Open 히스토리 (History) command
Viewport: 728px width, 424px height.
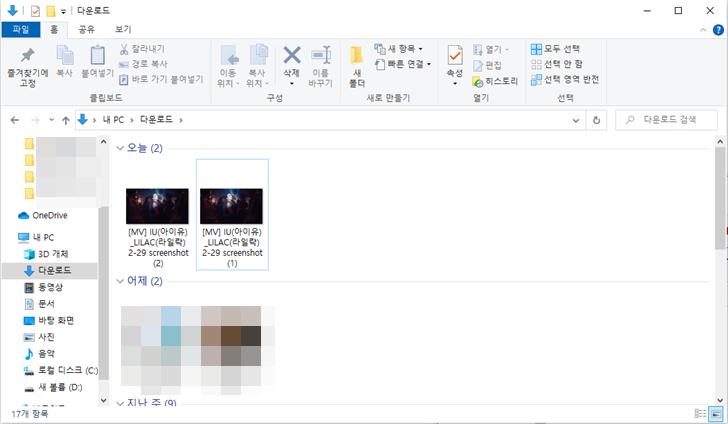pyautogui.click(x=495, y=81)
